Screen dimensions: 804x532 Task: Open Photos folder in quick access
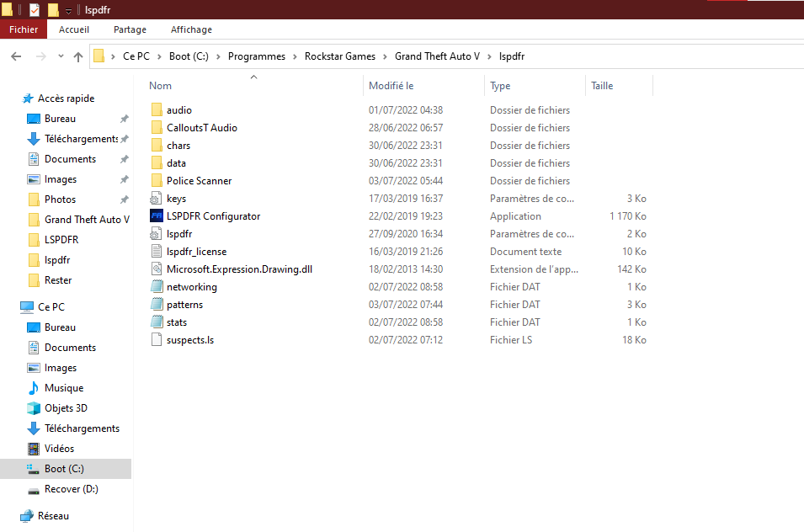pyautogui.click(x=60, y=199)
